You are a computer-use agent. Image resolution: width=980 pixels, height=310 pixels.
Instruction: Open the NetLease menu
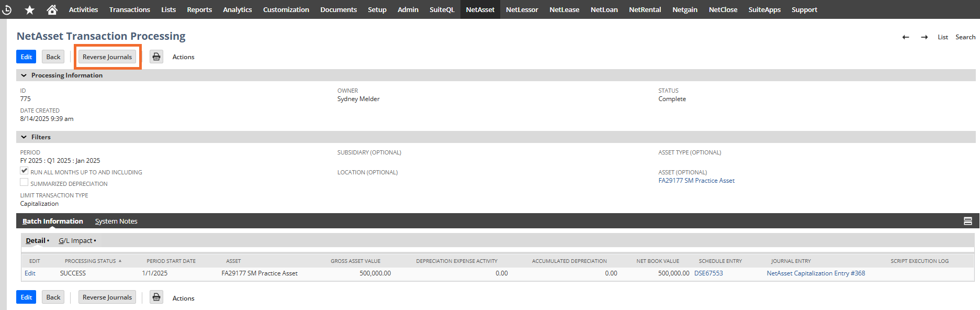coord(564,9)
